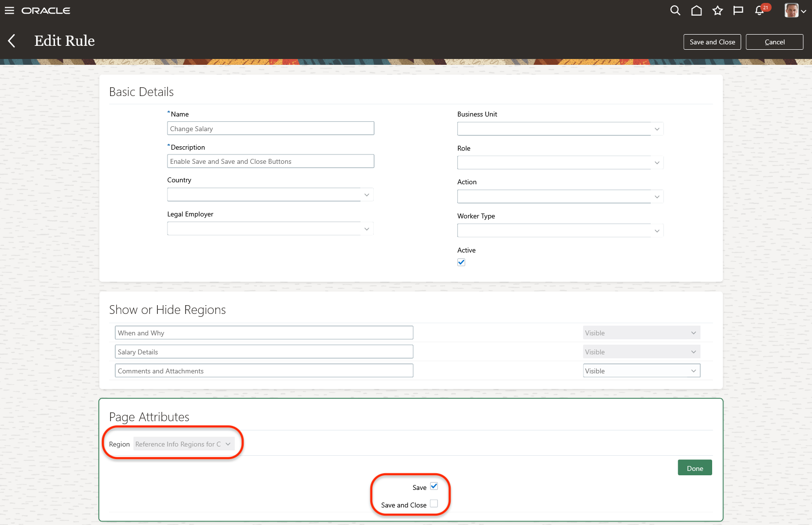Open the Watchlist flag icon

(738, 11)
